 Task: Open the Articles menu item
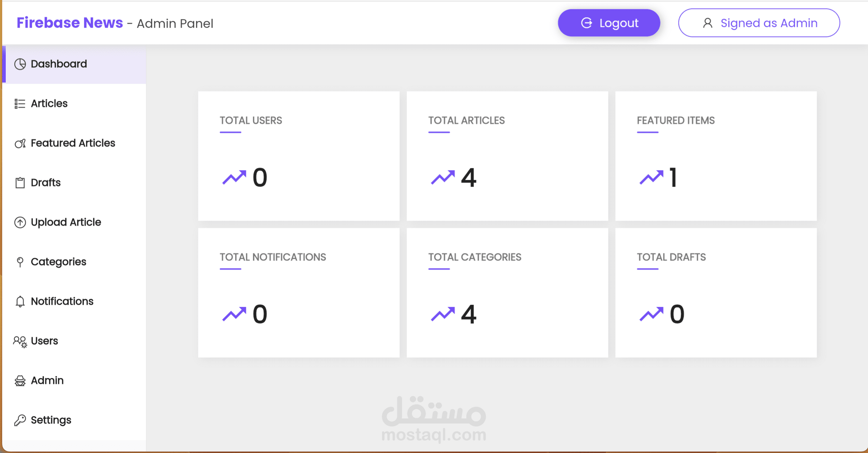[49, 104]
